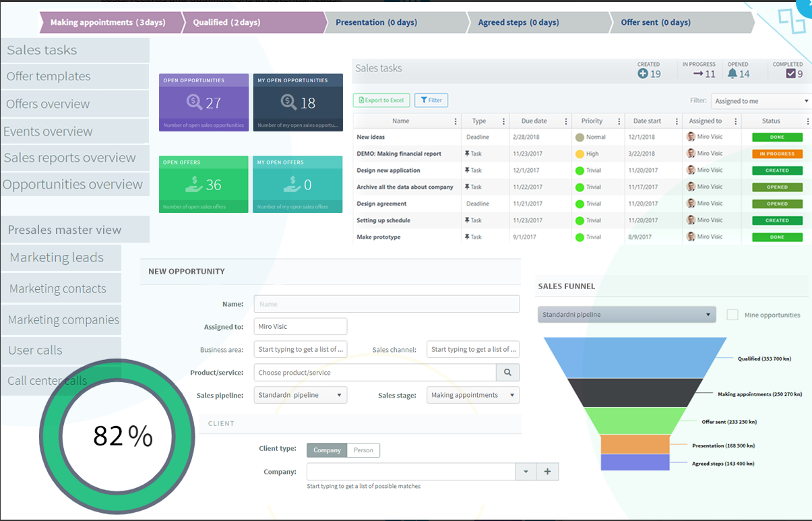Open the Standardni pipeline dropdown above the funnel
The width and height of the screenshot is (812, 521).
click(626, 314)
